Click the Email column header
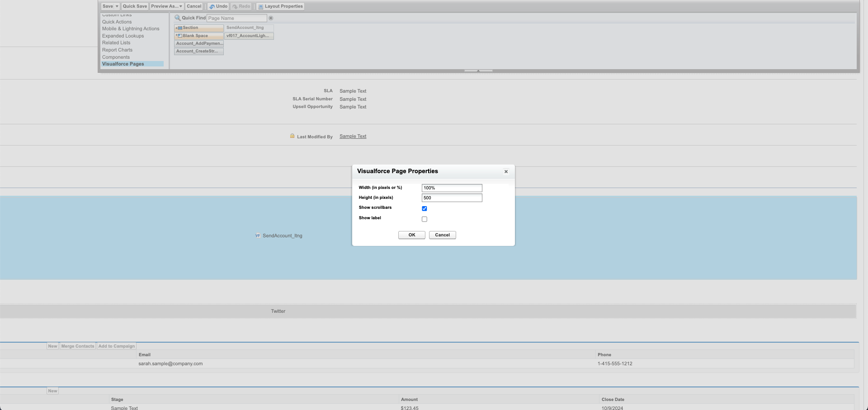 point(145,355)
